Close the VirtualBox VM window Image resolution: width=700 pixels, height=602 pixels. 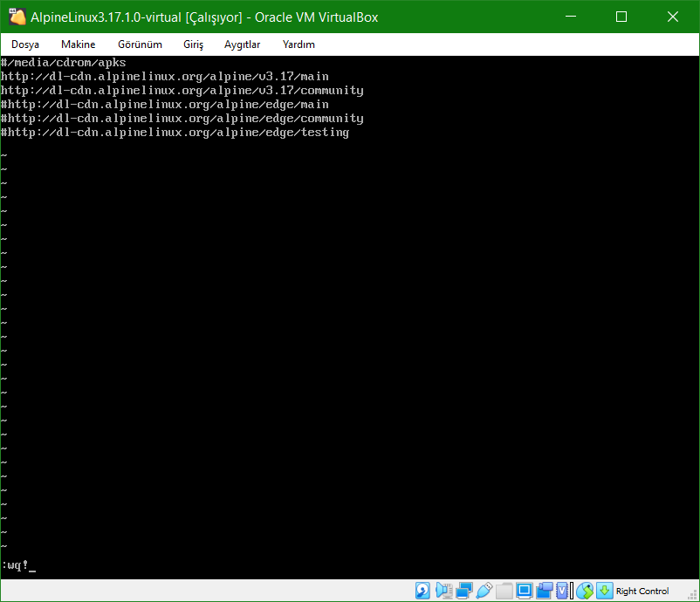[673, 17]
